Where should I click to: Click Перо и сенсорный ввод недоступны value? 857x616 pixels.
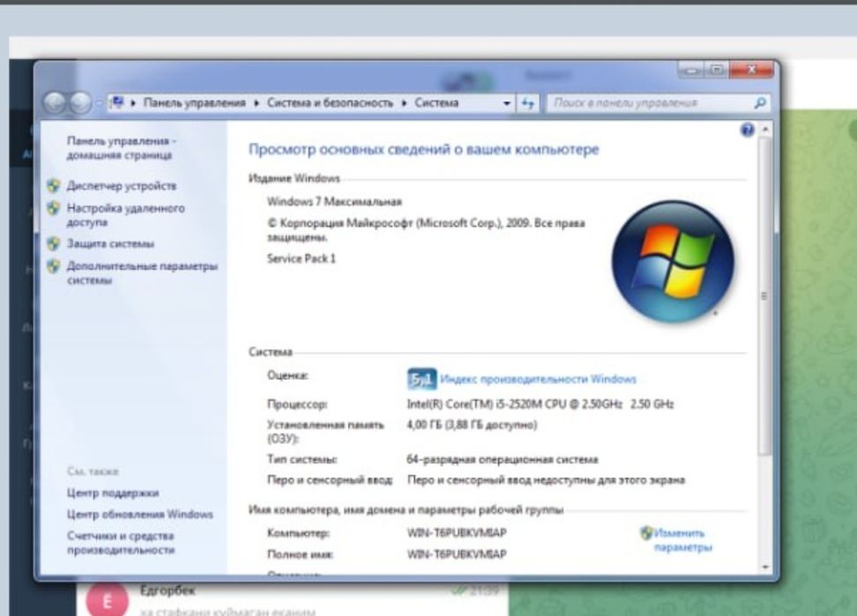tap(546, 479)
